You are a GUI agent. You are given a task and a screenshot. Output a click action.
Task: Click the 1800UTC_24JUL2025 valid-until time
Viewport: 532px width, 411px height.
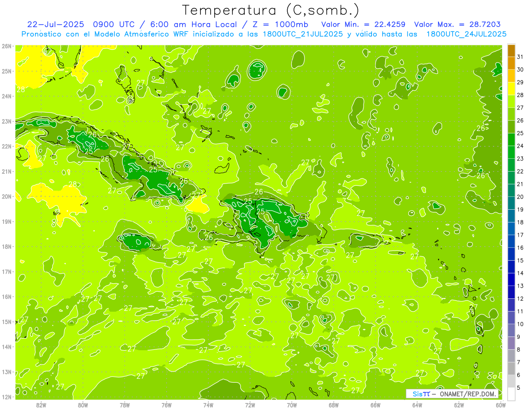pyautogui.click(x=466, y=34)
